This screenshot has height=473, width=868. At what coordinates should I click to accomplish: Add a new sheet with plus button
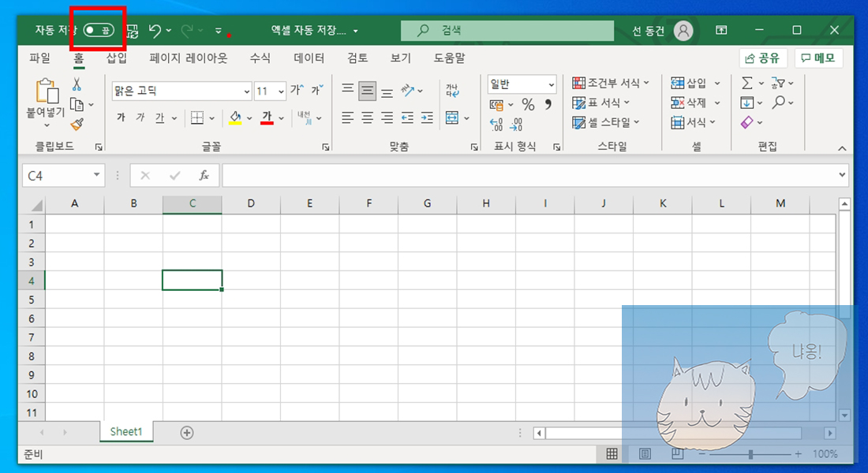pos(187,433)
